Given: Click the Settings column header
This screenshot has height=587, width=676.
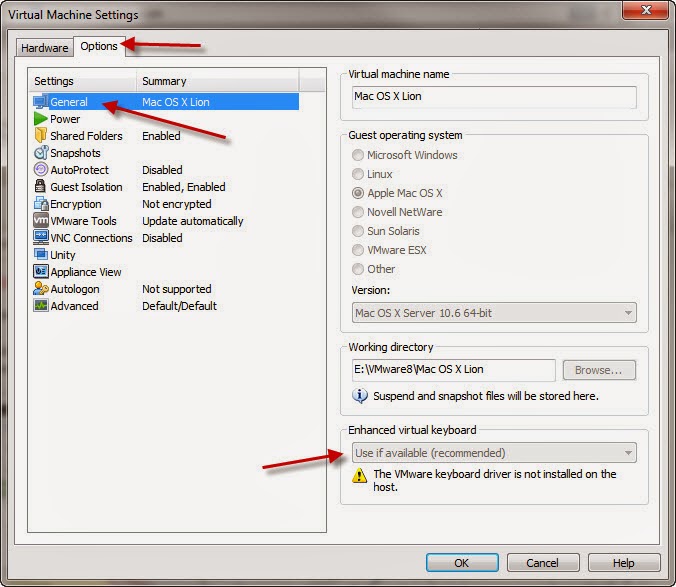Looking at the screenshot, I should tap(84, 81).
